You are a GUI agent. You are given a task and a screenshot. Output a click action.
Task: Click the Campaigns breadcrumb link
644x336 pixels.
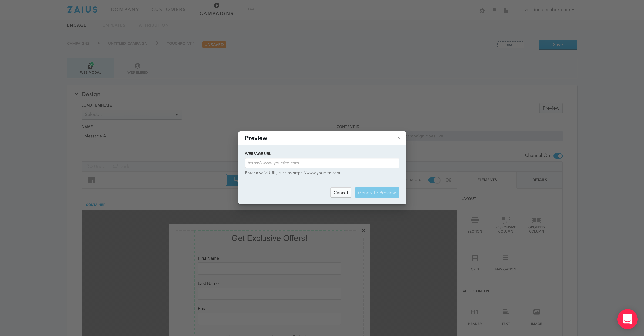[x=78, y=43]
